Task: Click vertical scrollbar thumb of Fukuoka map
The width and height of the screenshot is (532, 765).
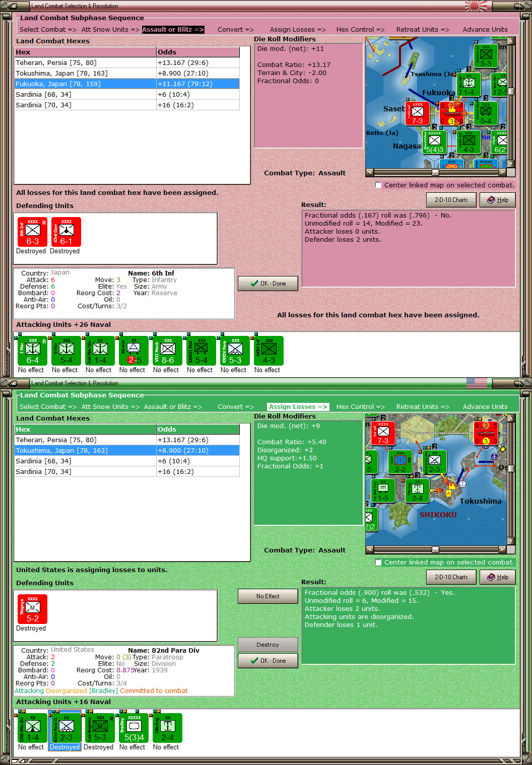Action: click(x=511, y=91)
